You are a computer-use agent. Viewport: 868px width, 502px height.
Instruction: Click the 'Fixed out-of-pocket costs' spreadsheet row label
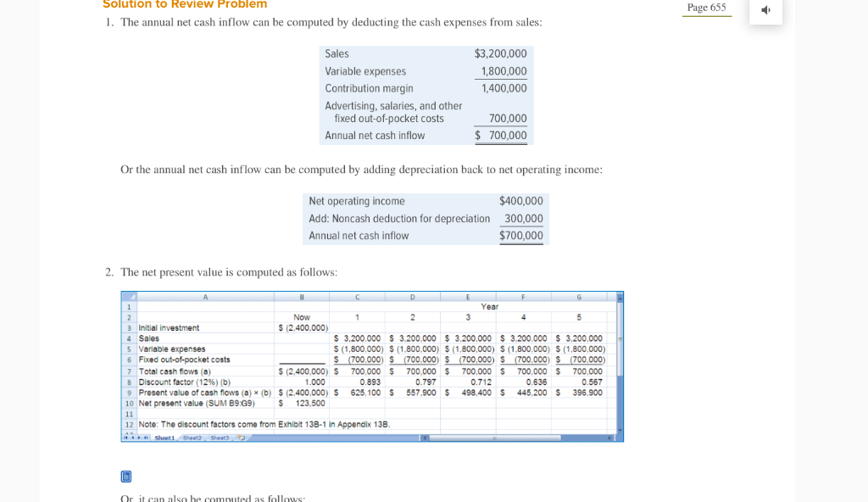click(184, 360)
